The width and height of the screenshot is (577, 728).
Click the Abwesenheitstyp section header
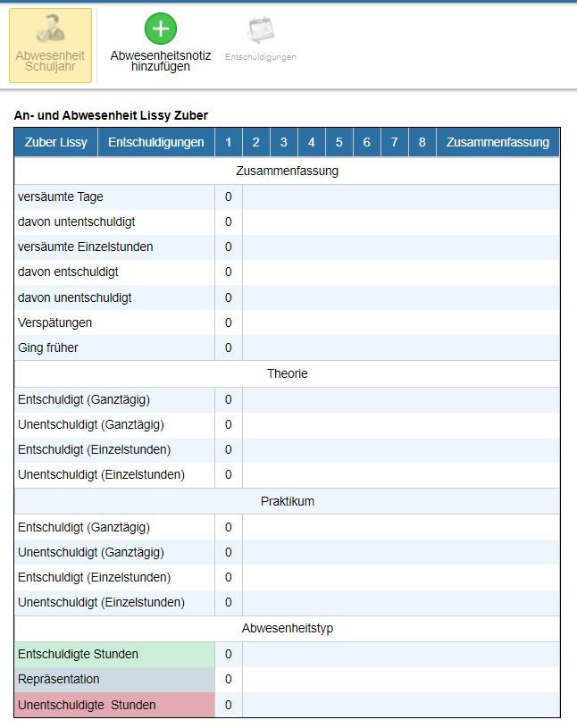(288, 629)
